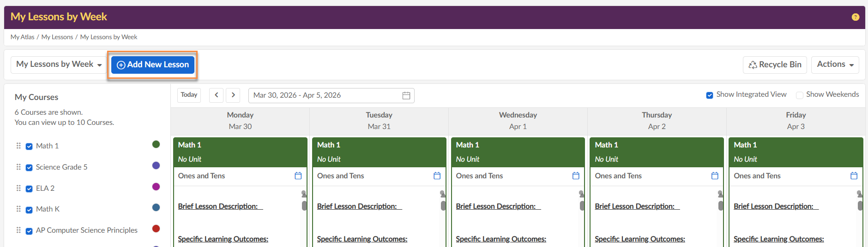Open the date range calendar picker icon

[x=406, y=95]
